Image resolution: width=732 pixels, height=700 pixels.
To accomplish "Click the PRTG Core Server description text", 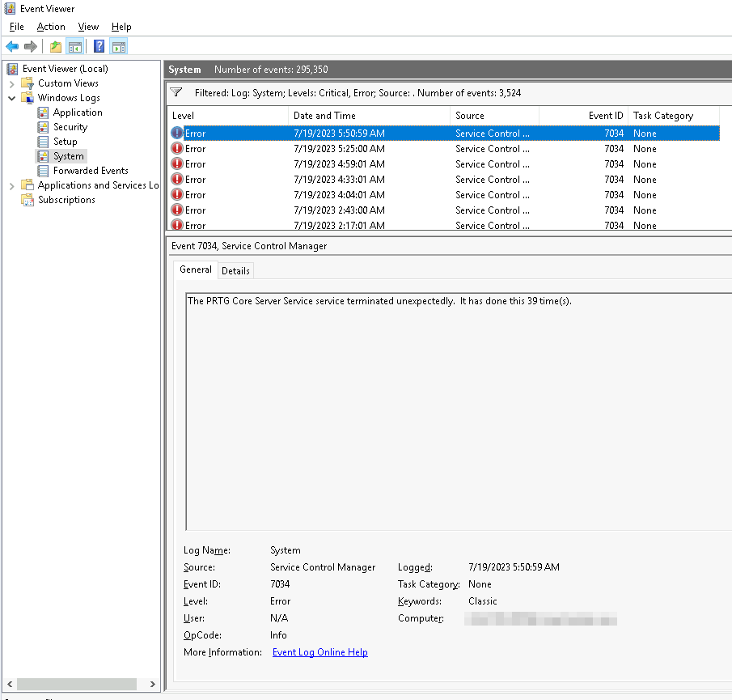I will tap(379, 301).
